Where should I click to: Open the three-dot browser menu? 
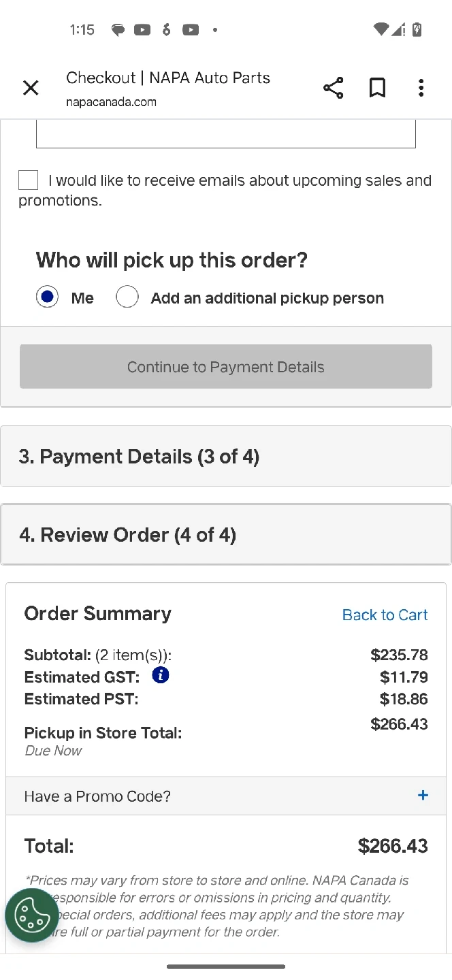click(421, 88)
